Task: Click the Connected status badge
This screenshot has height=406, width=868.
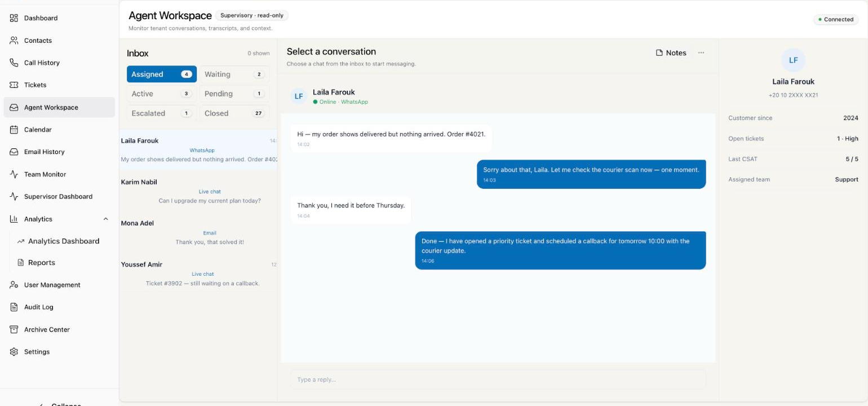Action: click(x=836, y=19)
